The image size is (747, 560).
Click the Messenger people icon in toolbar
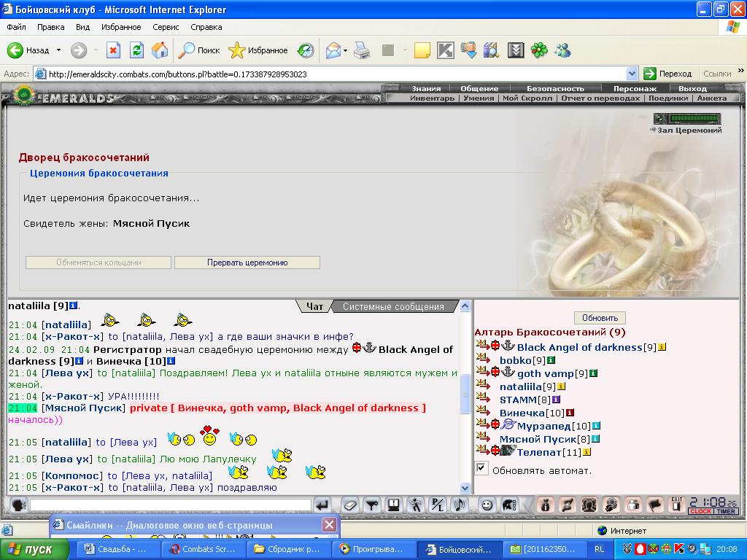point(562,50)
